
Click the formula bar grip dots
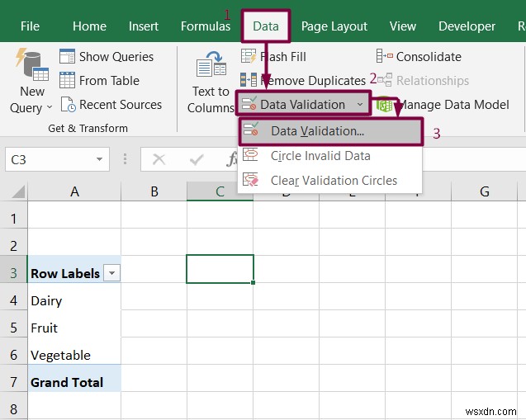[125, 159]
